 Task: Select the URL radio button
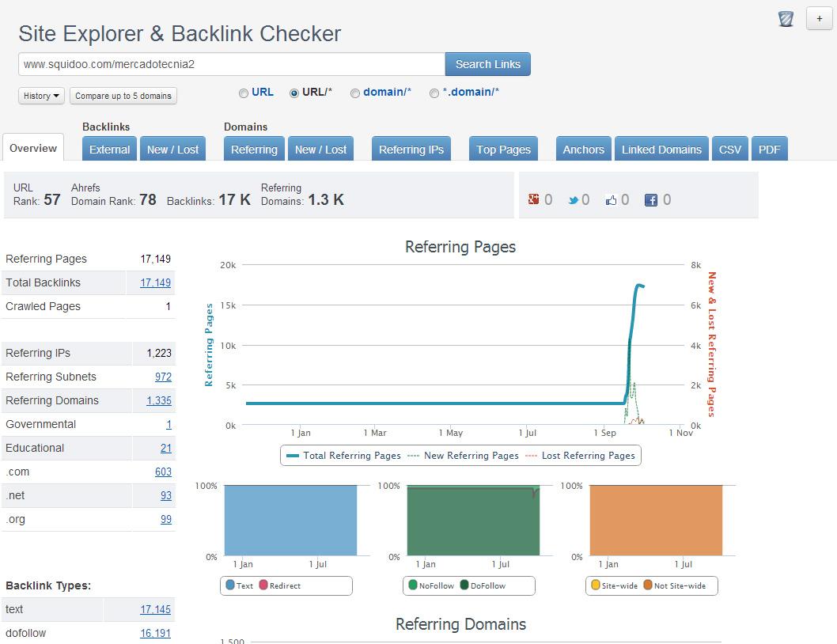[244, 93]
